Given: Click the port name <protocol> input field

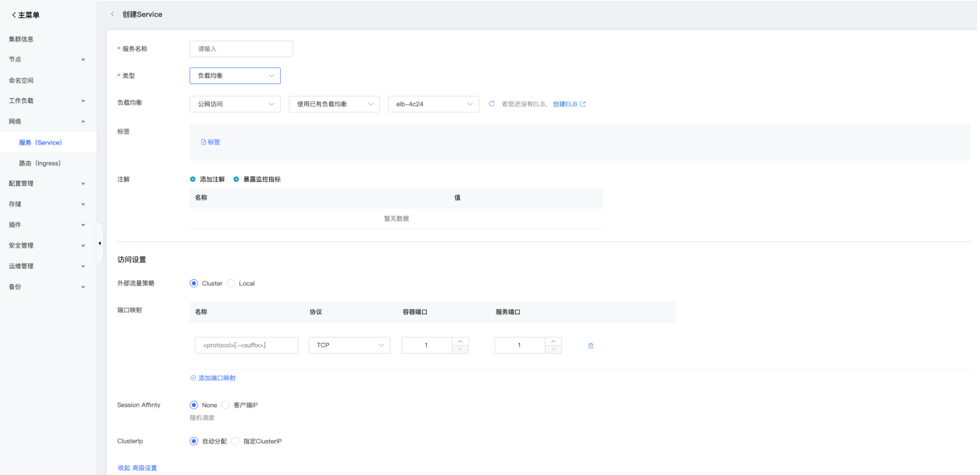Looking at the screenshot, I should 246,345.
